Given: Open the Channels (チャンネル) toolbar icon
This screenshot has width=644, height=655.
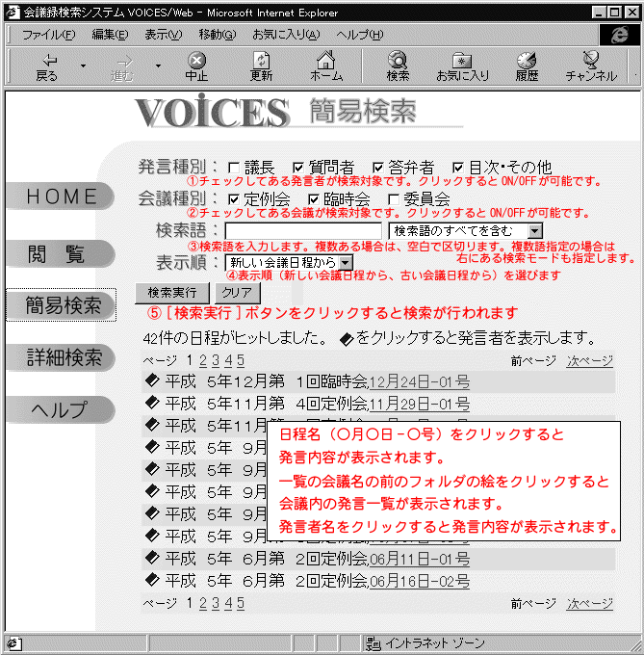Looking at the screenshot, I should (591, 65).
